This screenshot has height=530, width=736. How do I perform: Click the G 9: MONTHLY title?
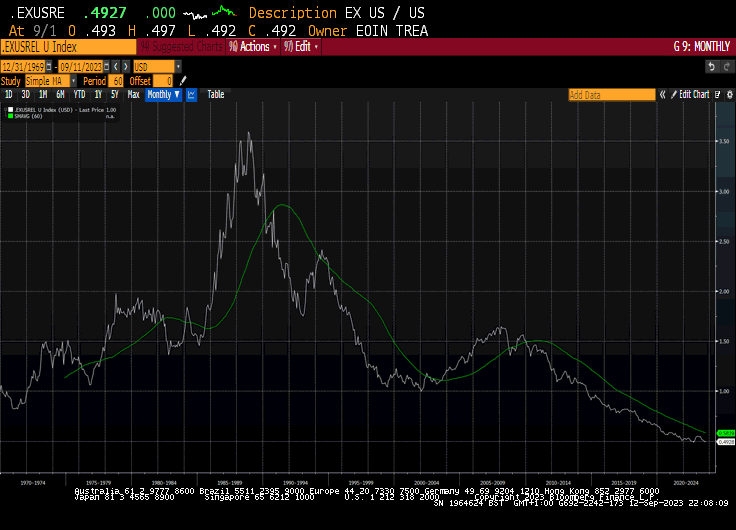702,47
